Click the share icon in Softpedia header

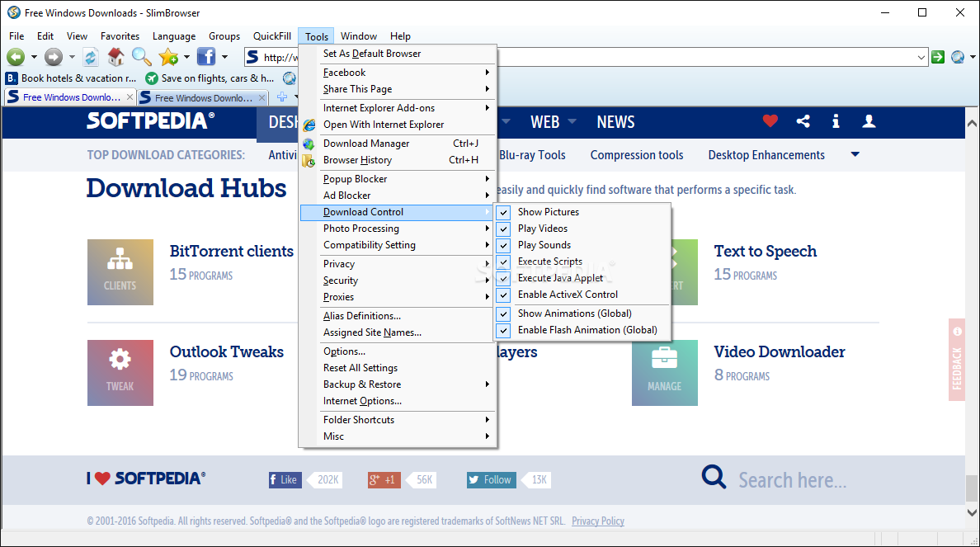click(803, 121)
